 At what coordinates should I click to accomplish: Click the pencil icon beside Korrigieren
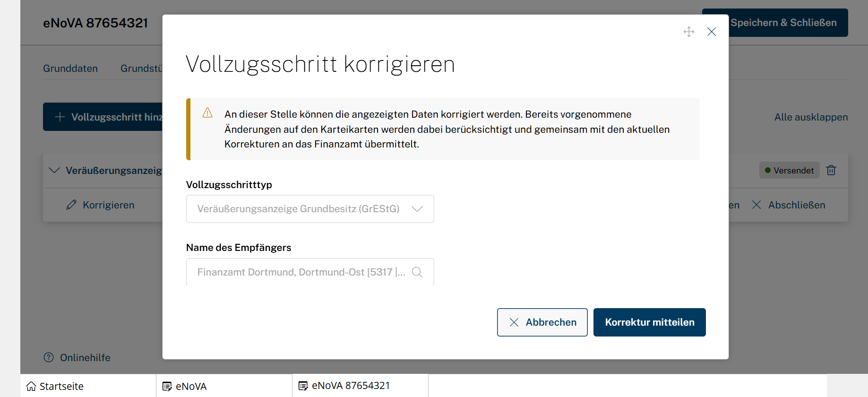pos(71,205)
